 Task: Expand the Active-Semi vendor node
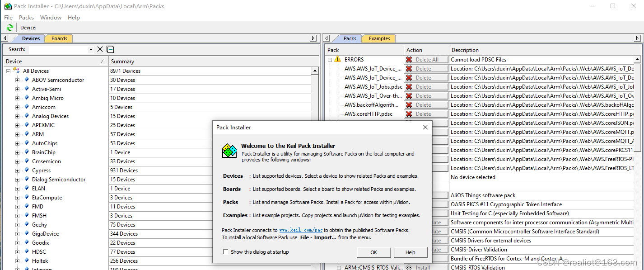tap(17, 89)
